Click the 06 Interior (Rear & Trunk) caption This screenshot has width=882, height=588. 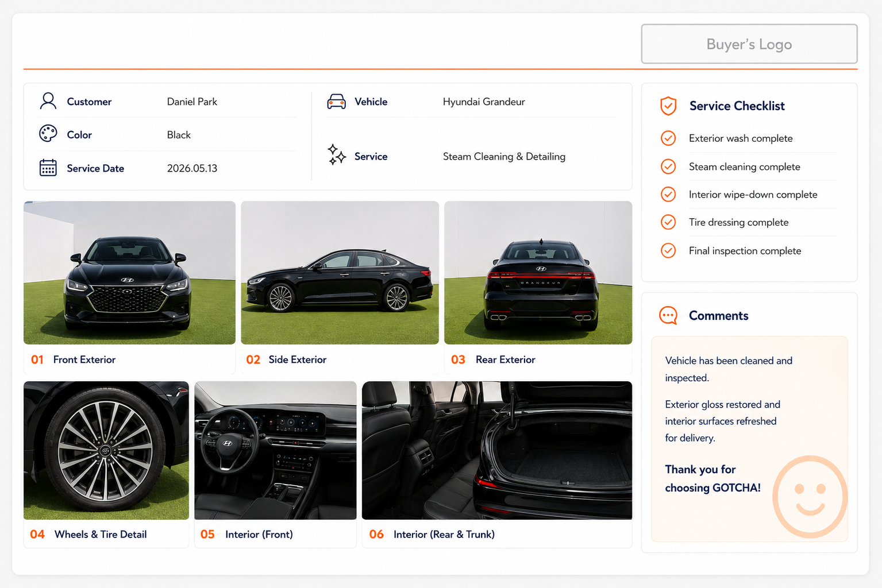[x=432, y=534]
